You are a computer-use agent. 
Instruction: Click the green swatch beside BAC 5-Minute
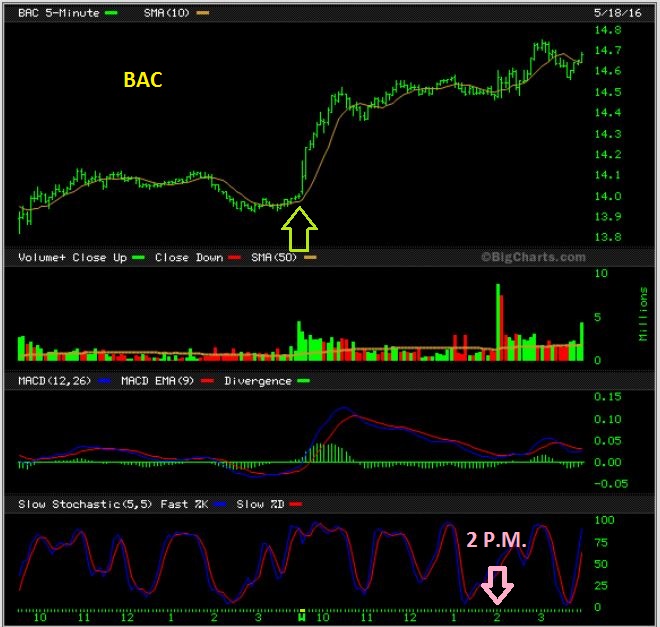pos(111,13)
